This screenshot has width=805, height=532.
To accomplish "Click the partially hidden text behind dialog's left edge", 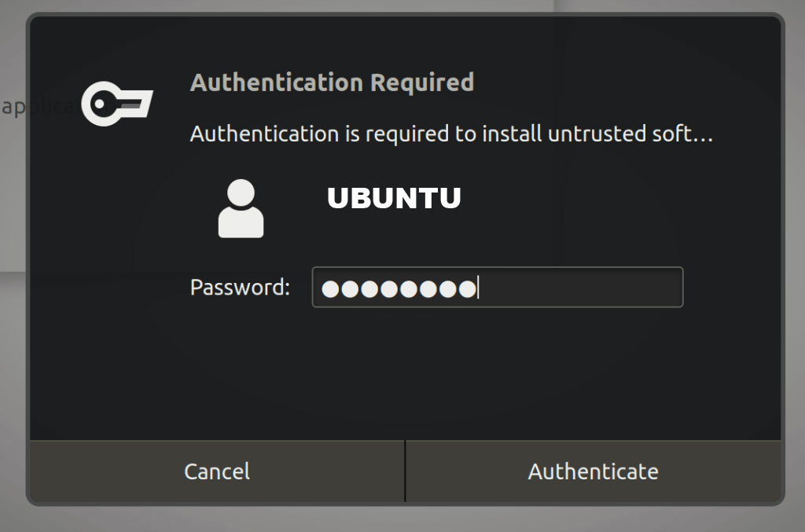I will click(x=14, y=107).
